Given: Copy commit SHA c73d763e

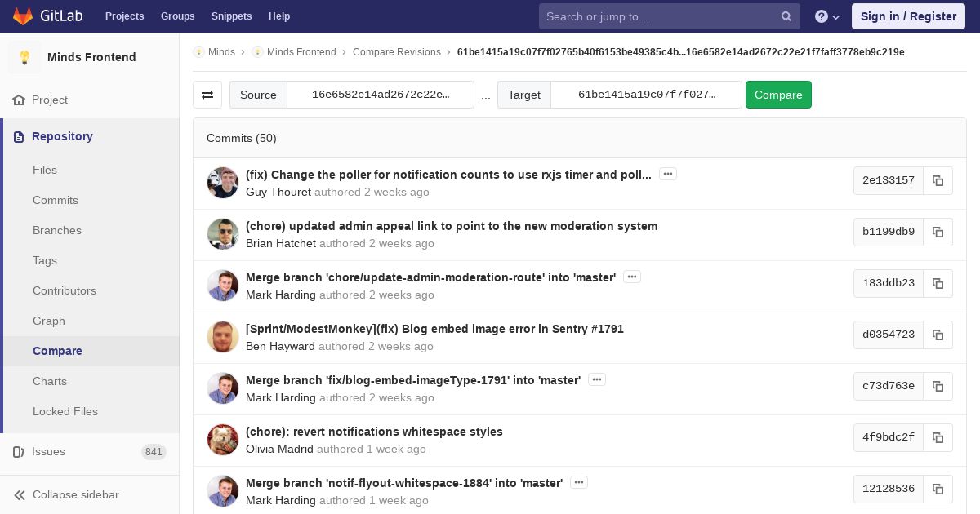Looking at the screenshot, I should click(938, 386).
